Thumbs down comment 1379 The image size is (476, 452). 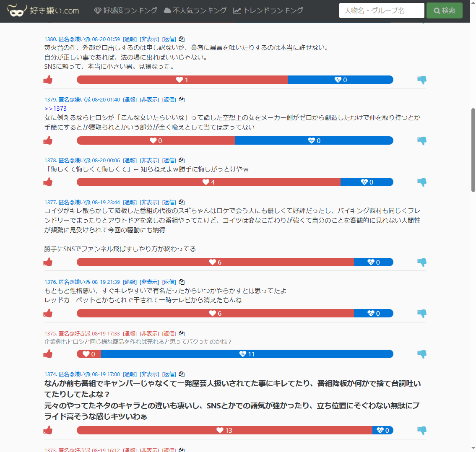(x=422, y=141)
